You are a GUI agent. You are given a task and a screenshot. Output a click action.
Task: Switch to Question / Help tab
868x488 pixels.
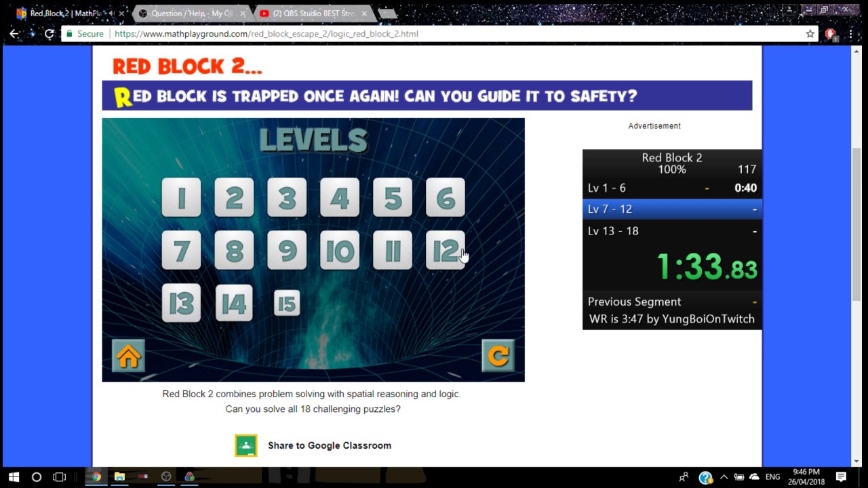tap(186, 14)
